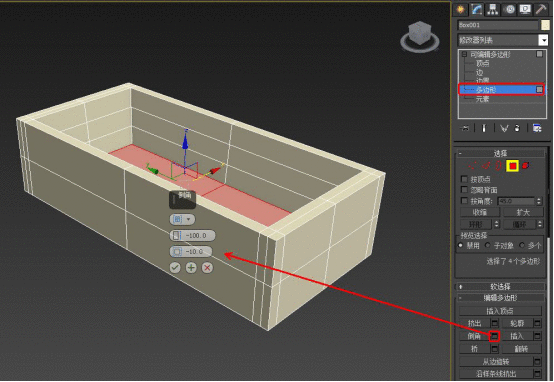Open the Utilities hammer tab
The image size is (554, 382).
[542, 10]
